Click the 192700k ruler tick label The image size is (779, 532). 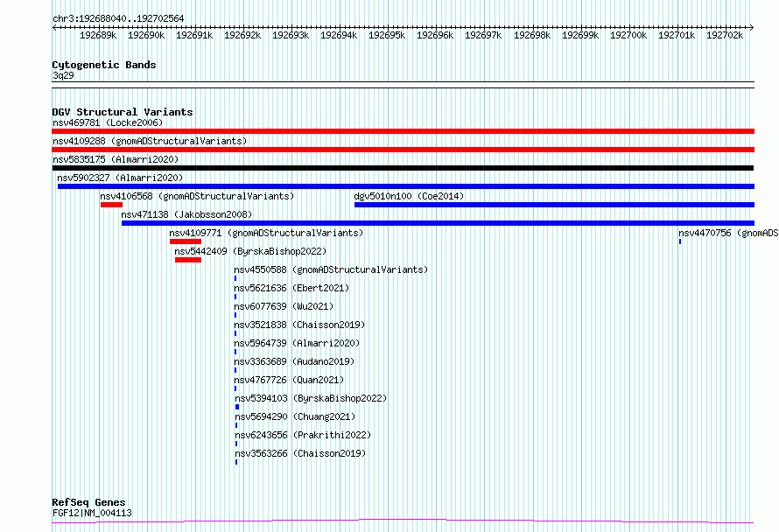628,35
